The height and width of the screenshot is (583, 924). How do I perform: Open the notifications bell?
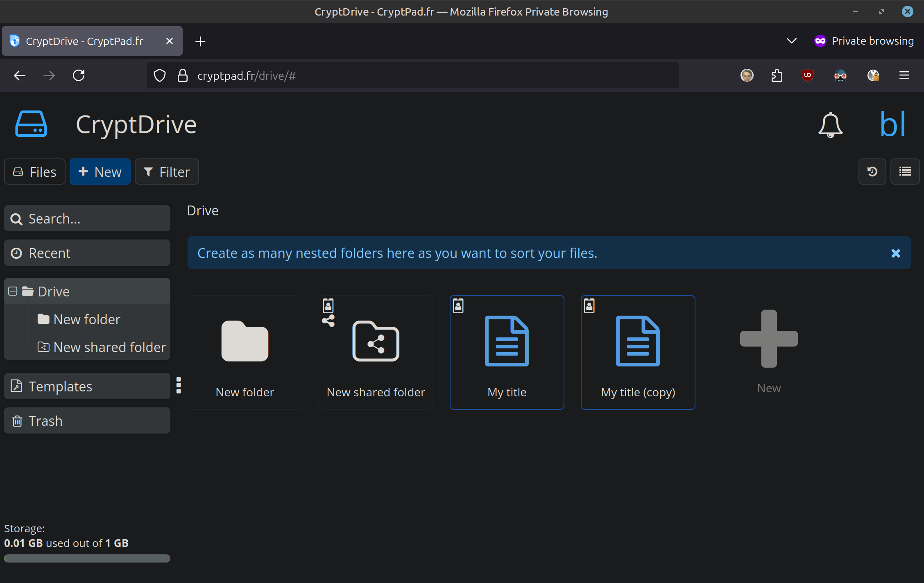(830, 124)
